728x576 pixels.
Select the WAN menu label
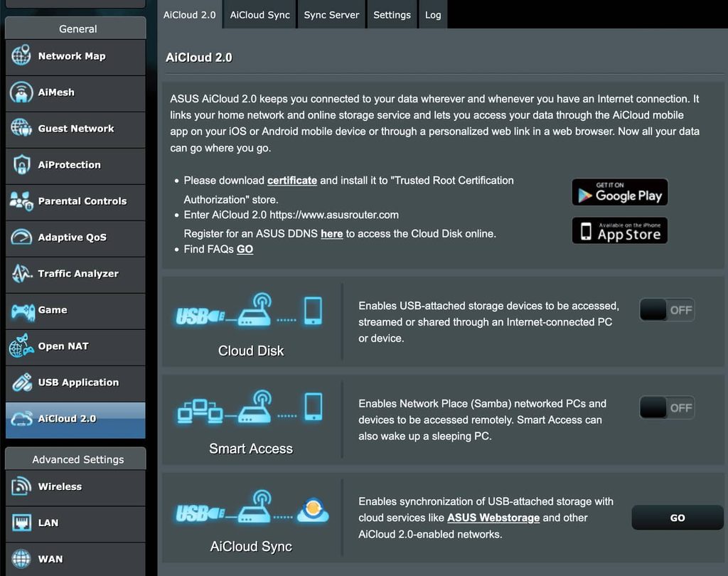tap(50, 559)
